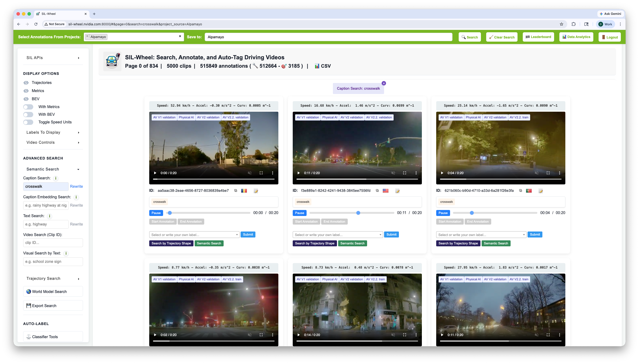Screen dimensions: 639x364
Task: Expand the SIL APIs section
Action: point(53,58)
